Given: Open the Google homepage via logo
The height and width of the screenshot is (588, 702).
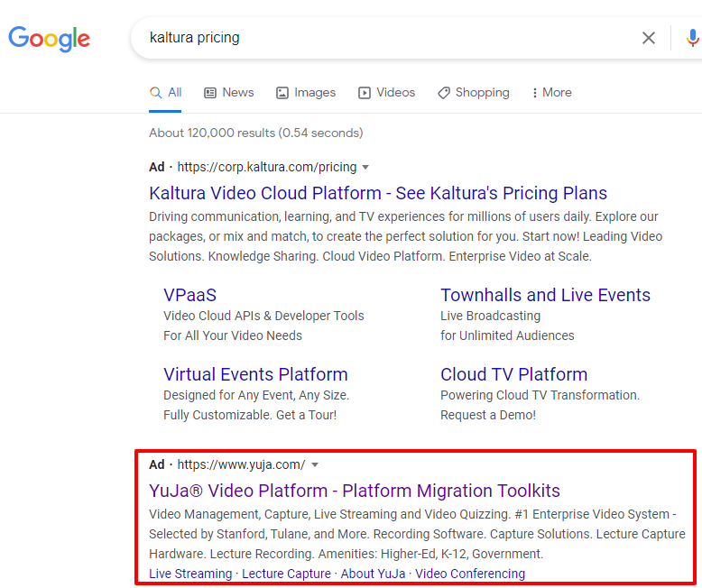Looking at the screenshot, I should coord(50,39).
